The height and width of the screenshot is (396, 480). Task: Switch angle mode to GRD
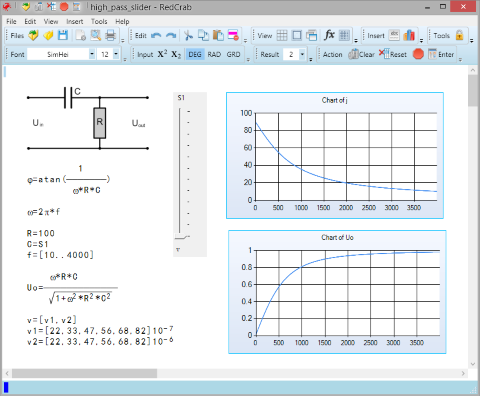tap(233, 54)
